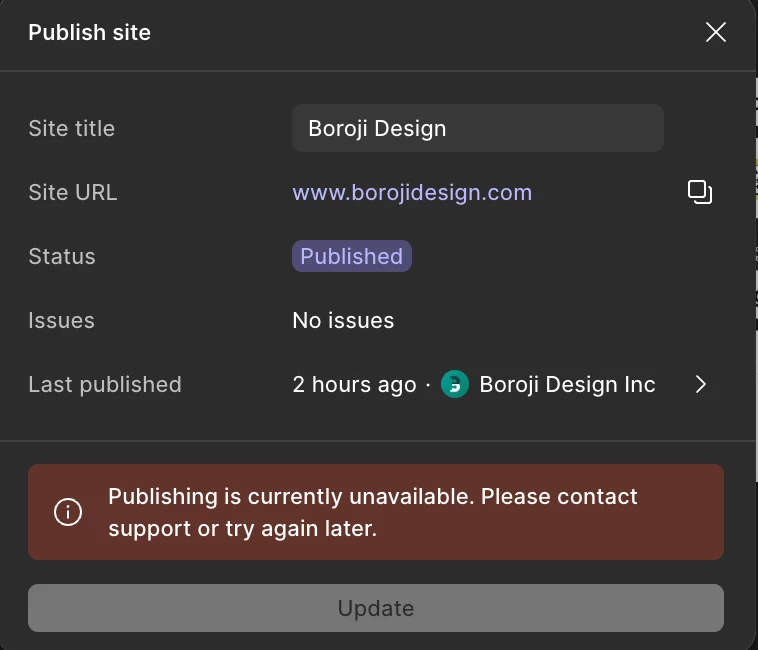Click the background page strip beside the dialog

756,242
